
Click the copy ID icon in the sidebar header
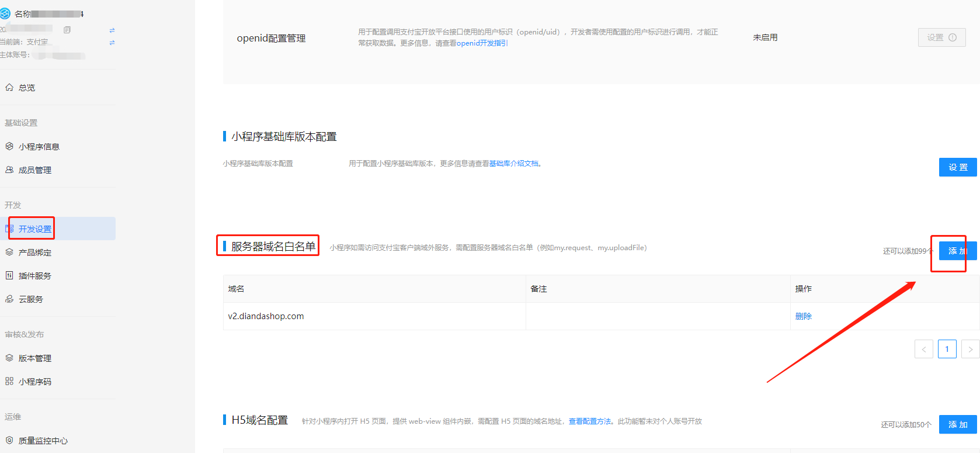pyautogui.click(x=67, y=30)
